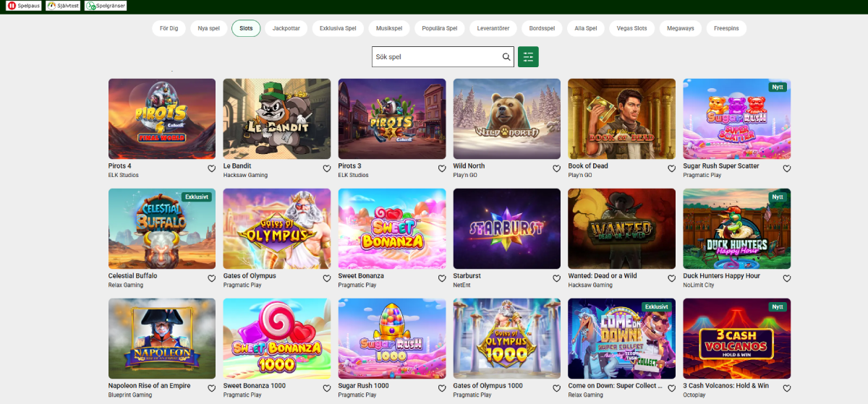Image resolution: width=868 pixels, height=404 pixels.
Task: Select the Exklusiva Spel category tab
Action: tap(338, 28)
